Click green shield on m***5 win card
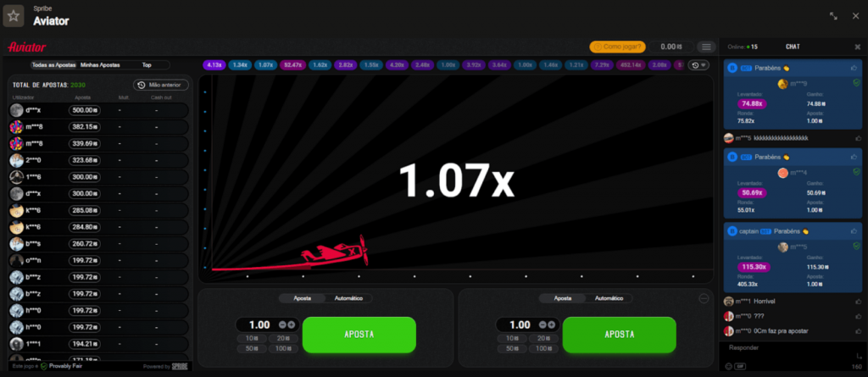The height and width of the screenshot is (377, 868). click(x=856, y=246)
